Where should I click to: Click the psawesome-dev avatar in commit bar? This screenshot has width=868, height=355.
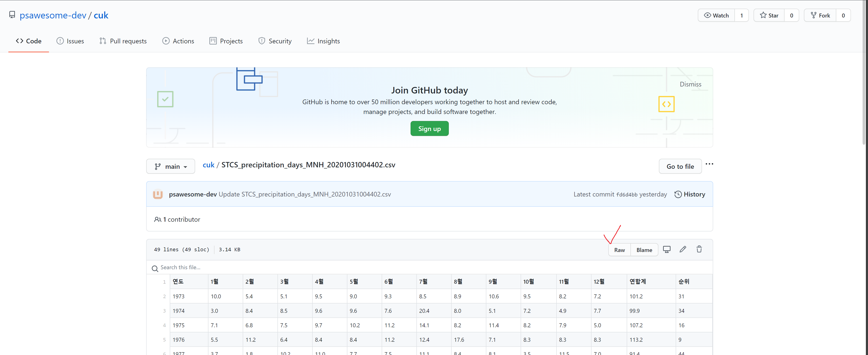(x=158, y=194)
